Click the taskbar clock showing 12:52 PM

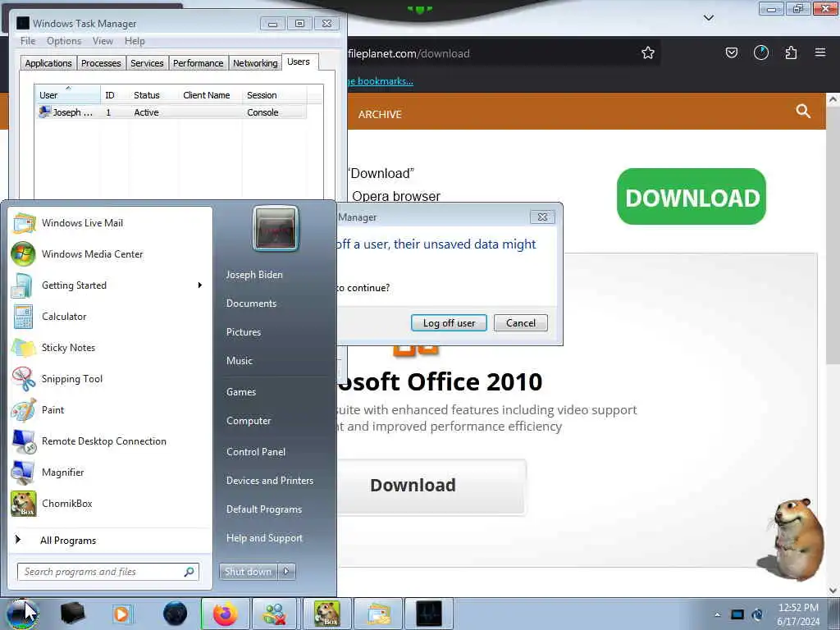pyautogui.click(x=798, y=614)
